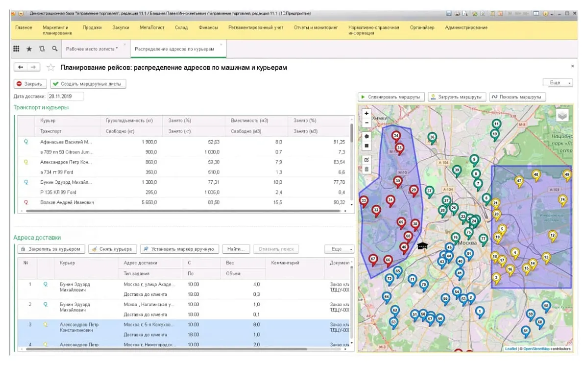
Task: Click the Закрепить за курьером button
Action: coord(51,249)
